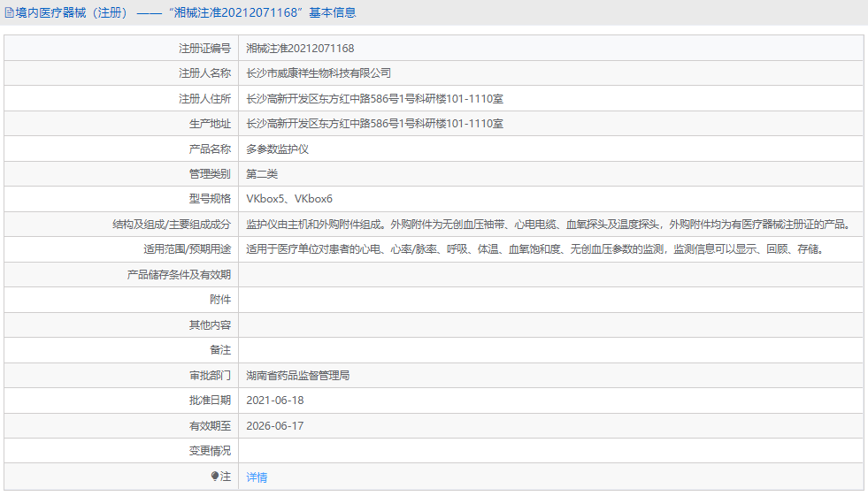Select approval date 2021-06-18
This screenshot has width=868, height=496.
click(x=275, y=400)
